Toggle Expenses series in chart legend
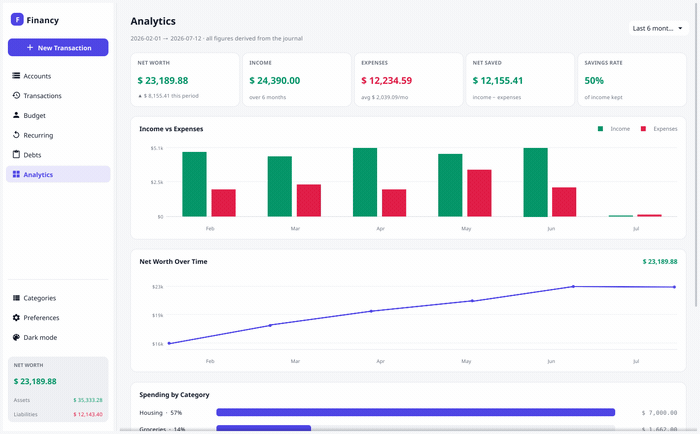 coord(659,129)
